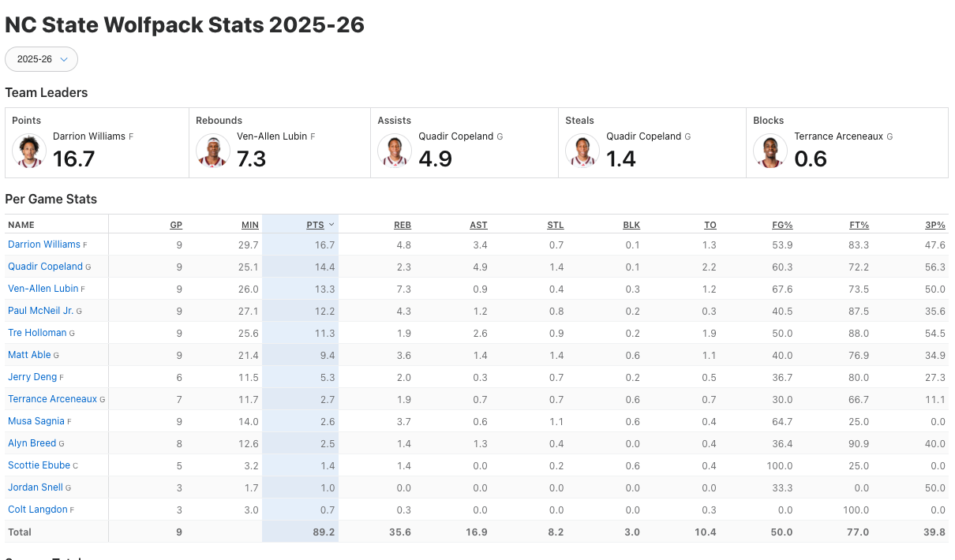Sort the table by GP column
This screenshot has height=560, width=955.
(x=176, y=225)
